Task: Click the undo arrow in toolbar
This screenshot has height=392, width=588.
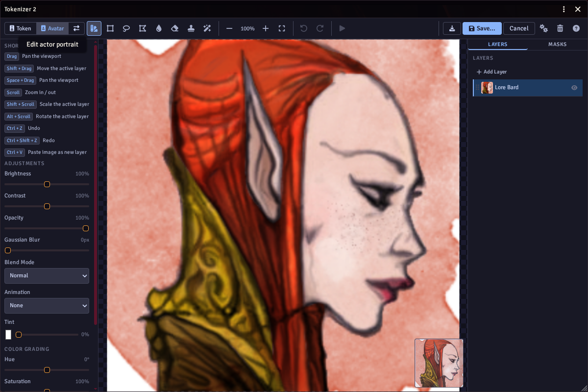Action: point(304,28)
